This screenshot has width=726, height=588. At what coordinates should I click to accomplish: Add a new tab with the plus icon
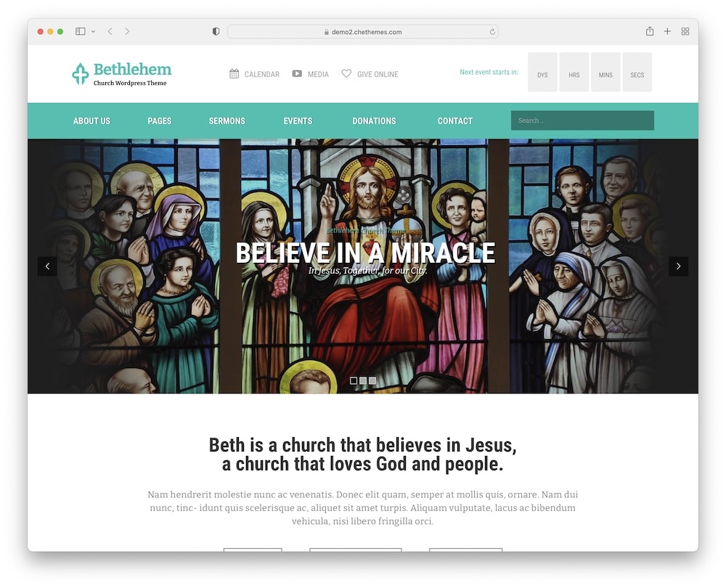(x=667, y=31)
